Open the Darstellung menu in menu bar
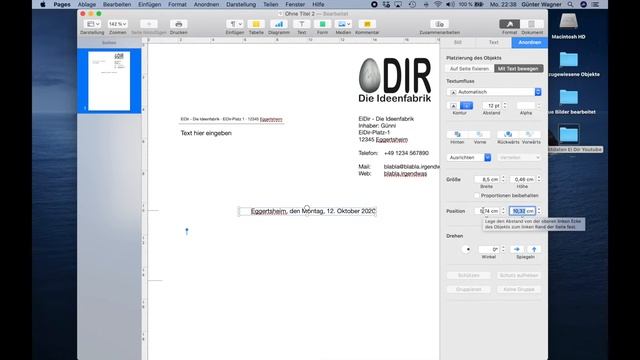 [x=241, y=4]
